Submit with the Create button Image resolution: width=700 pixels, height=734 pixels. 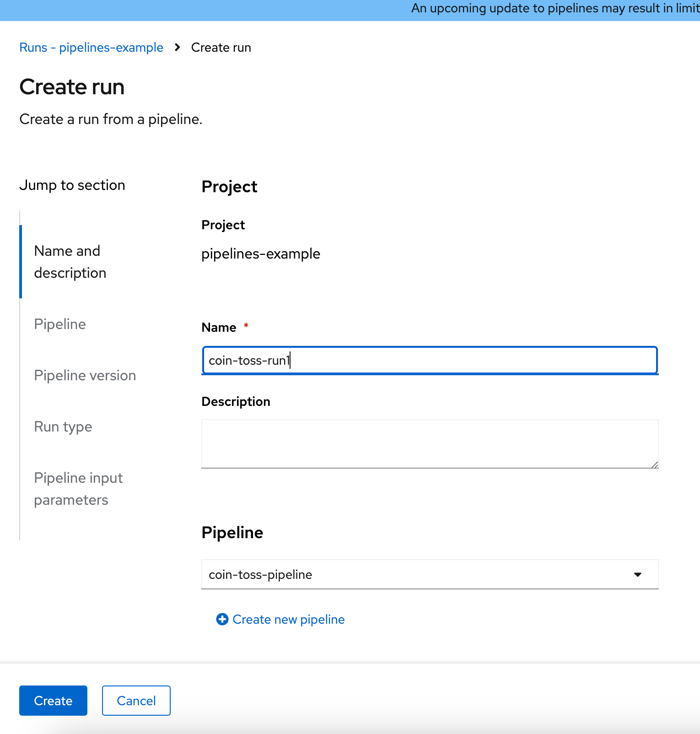click(53, 701)
